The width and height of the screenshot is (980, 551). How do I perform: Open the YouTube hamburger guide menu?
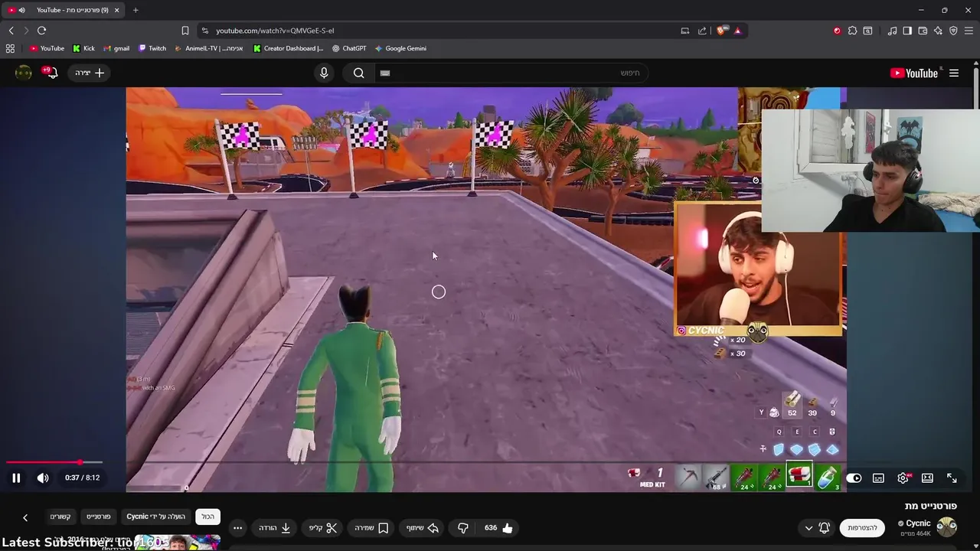954,73
